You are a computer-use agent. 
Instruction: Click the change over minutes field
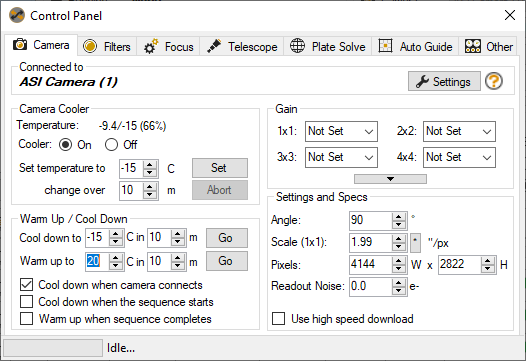pyautogui.click(x=131, y=191)
